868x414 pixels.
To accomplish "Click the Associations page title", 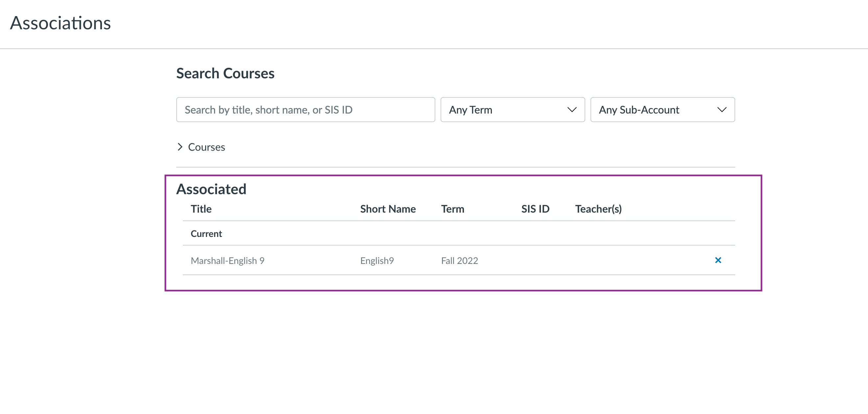I will (60, 23).
